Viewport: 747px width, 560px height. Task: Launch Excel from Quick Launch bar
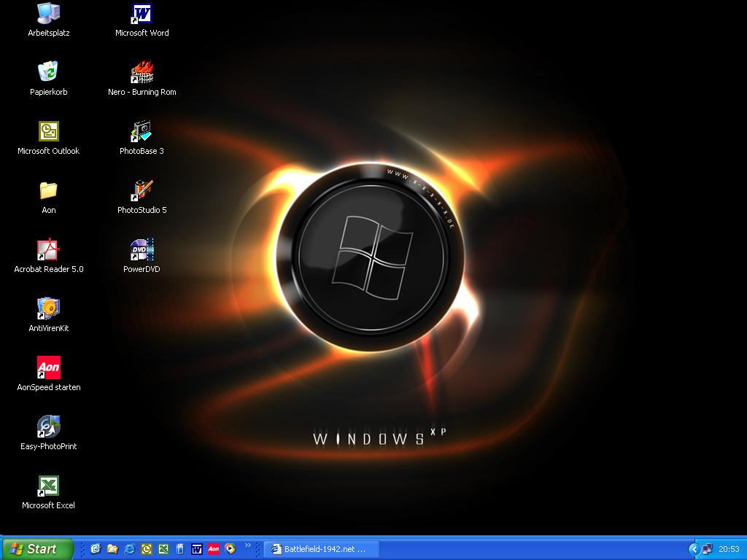[x=163, y=549]
